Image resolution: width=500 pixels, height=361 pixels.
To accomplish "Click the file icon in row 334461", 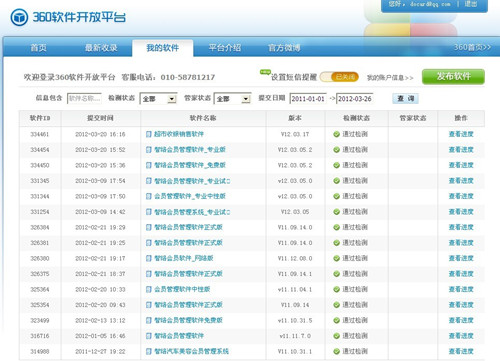I will coord(149,134).
